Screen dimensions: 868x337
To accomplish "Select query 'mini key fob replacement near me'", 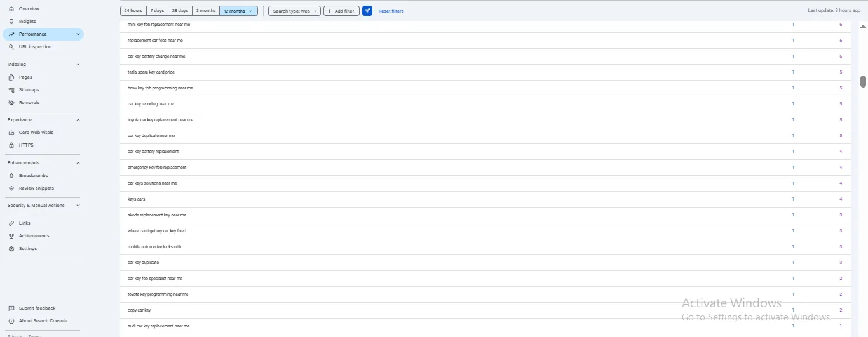I will (158, 25).
